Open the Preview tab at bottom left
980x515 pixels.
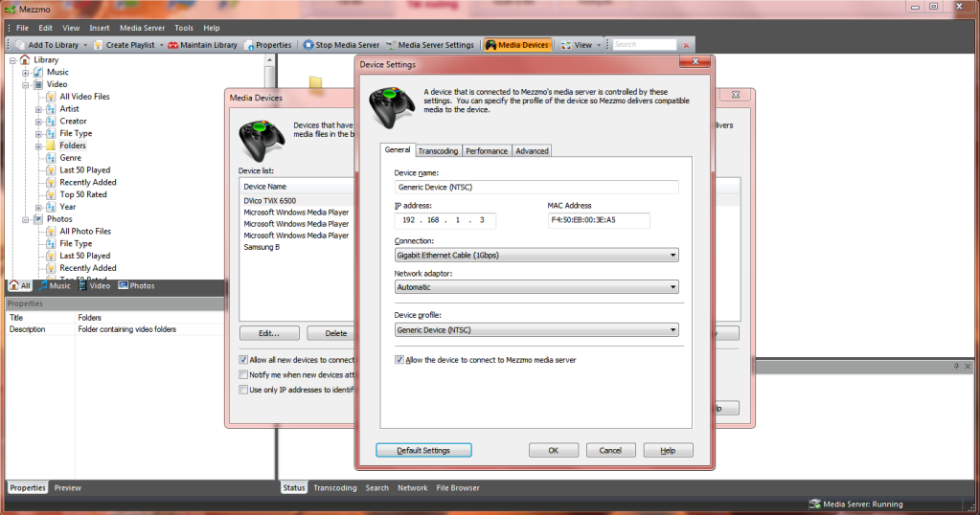tap(67, 488)
